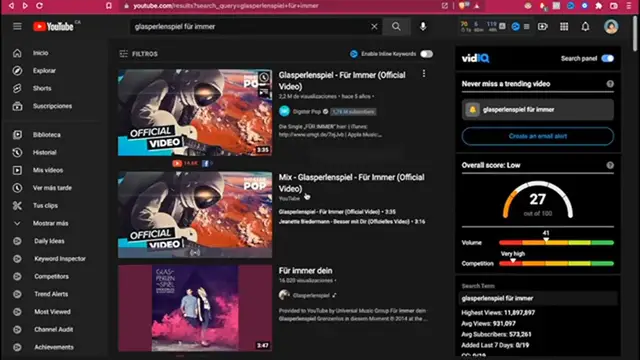Click the Brave shields icon in address bar
640x360 pixels.
463,6
